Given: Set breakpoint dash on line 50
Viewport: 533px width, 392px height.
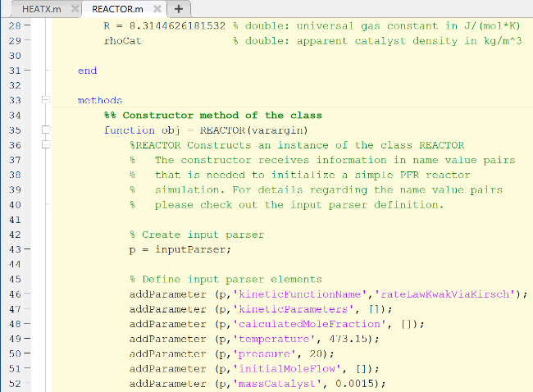Looking at the screenshot, I should tap(27, 353).
